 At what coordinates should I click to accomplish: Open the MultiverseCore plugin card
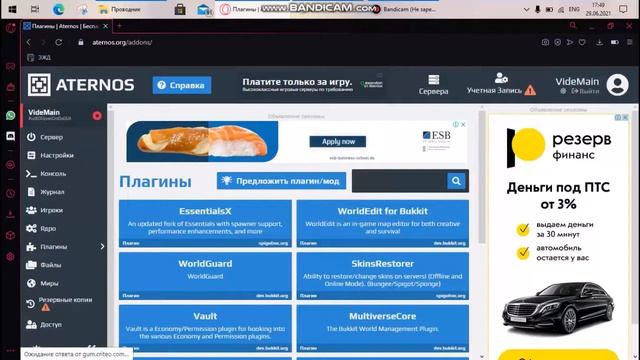[382, 328]
